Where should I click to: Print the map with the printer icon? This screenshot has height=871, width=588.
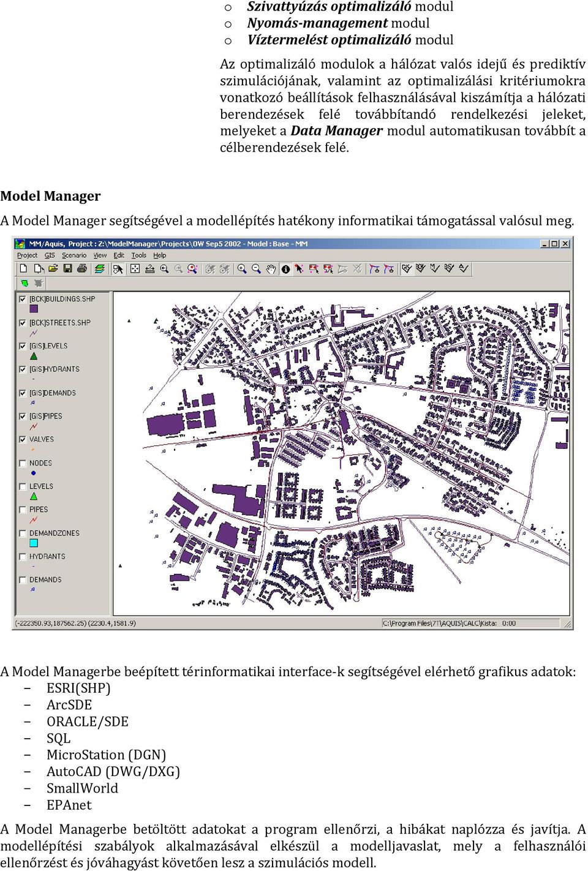(x=82, y=268)
